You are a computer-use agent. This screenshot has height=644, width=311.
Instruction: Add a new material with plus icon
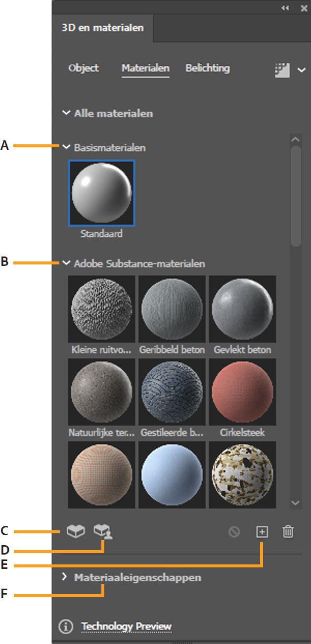click(262, 532)
